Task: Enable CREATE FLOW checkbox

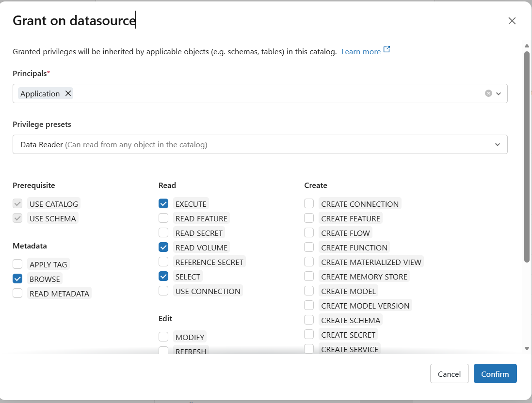Action: [x=309, y=232]
